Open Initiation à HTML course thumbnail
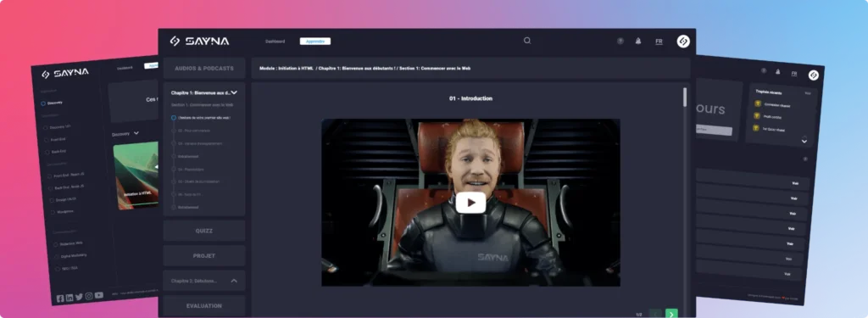Viewport: 868px width, 318px height. point(137,175)
